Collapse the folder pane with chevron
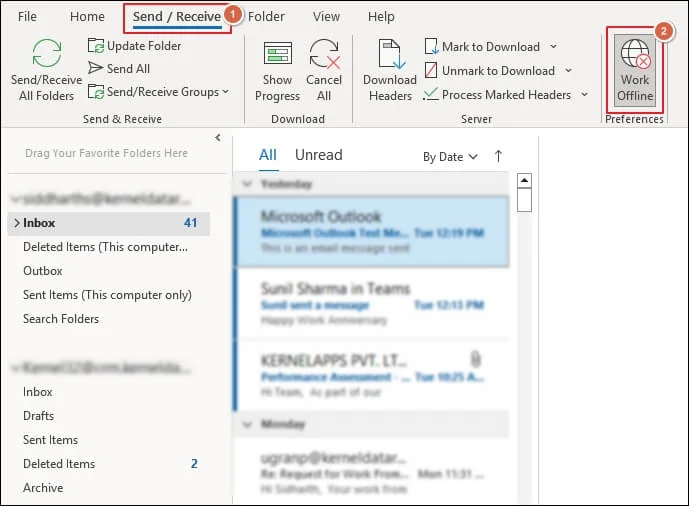The height and width of the screenshot is (506, 689). click(x=218, y=138)
